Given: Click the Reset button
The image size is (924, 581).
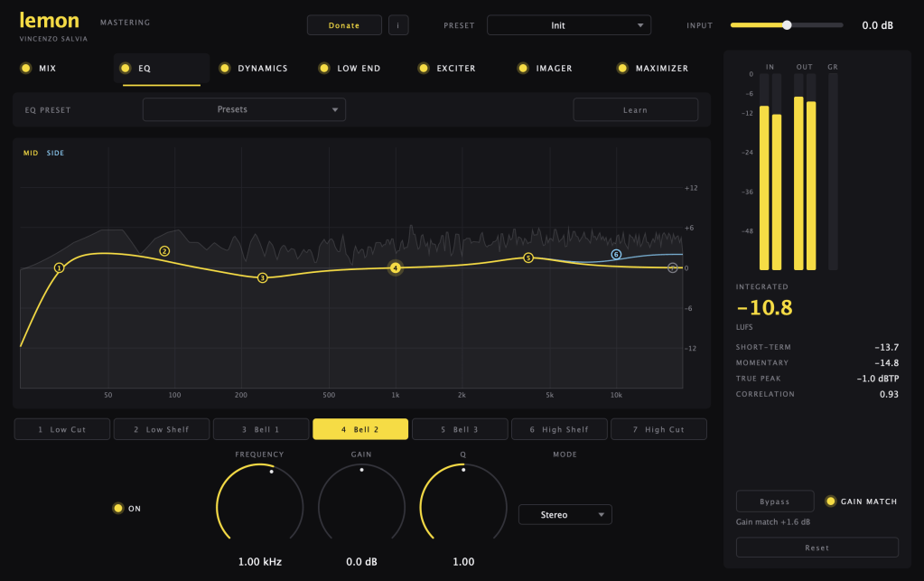Looking at the screenshot, I should [817, 548].
